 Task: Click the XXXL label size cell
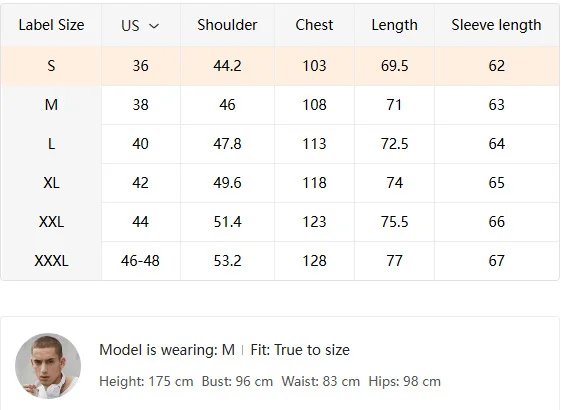pyautogui.click(x=51, y=261)
